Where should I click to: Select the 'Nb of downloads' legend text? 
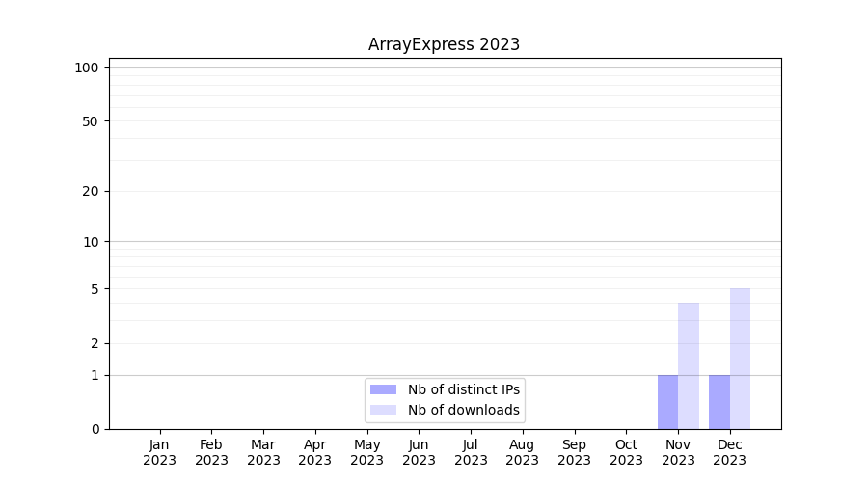(x=463, y=410)
